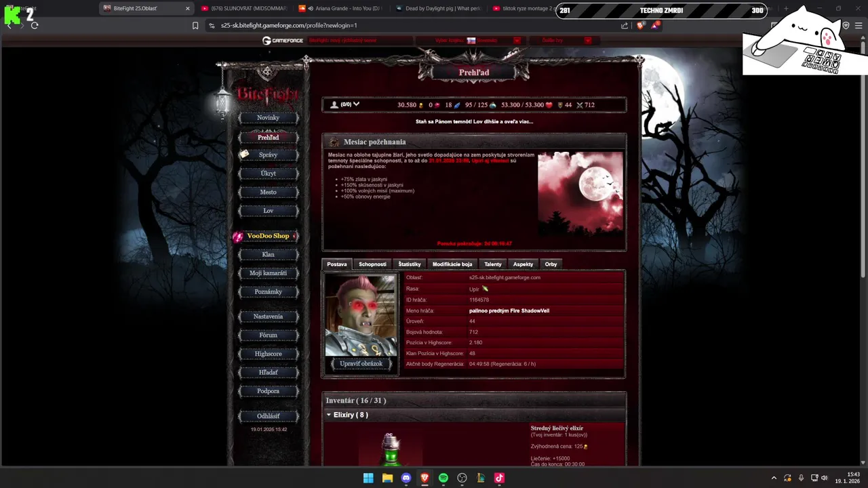Screen dimensions: 868x488
Task: Open Lov in the sidebar menu
Action: [269, 211]
